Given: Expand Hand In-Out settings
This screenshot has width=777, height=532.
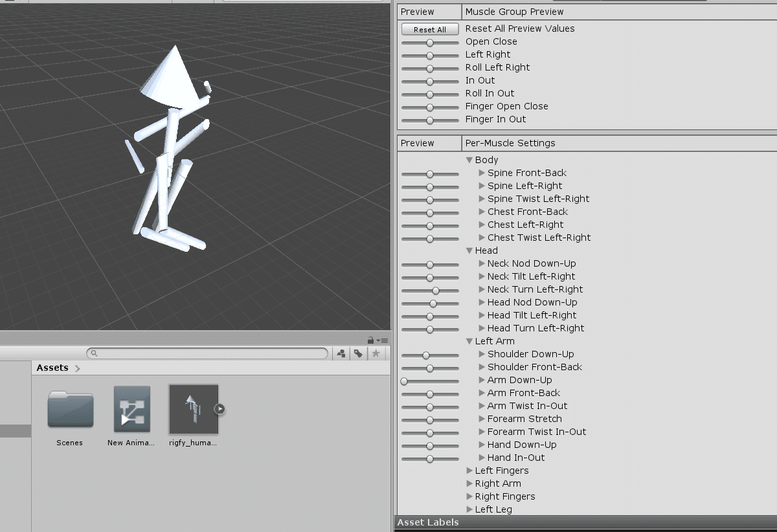Looking at the screenshot, I should pyautogui.click(x=482, y=458).
